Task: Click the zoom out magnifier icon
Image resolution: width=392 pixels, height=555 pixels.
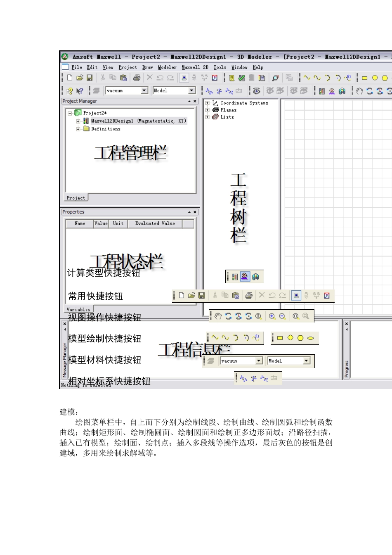Action: [x=282, y=316]
